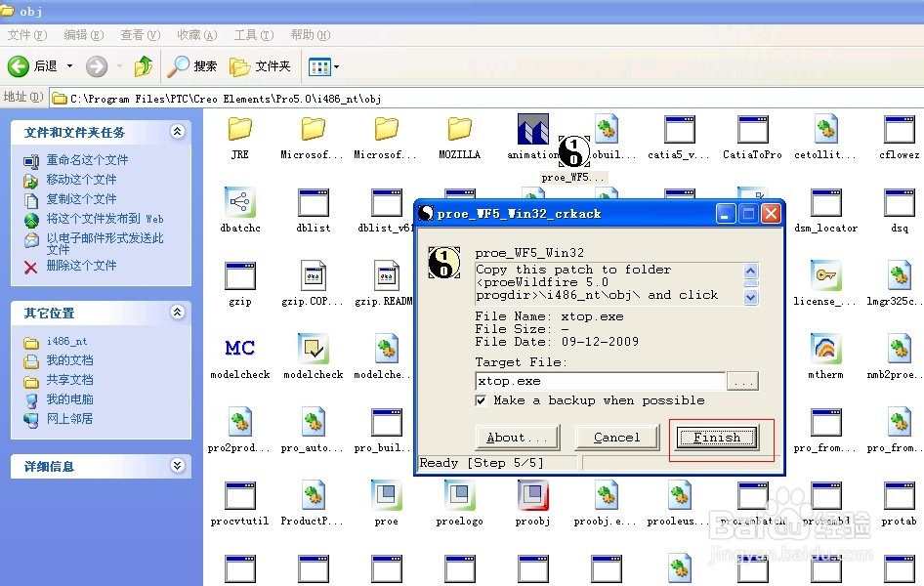Select the dbatchc file icon
Screen dimensions: 924x586
[240, 202]
